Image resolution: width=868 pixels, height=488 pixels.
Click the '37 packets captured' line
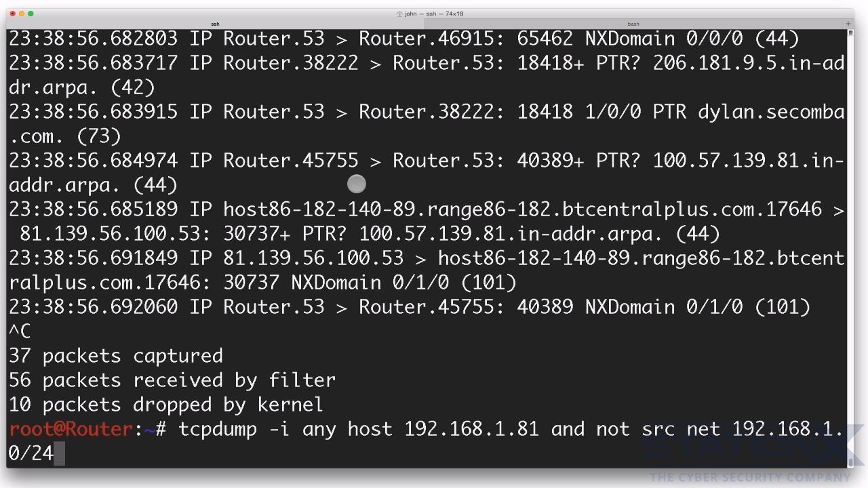[116, 356]
